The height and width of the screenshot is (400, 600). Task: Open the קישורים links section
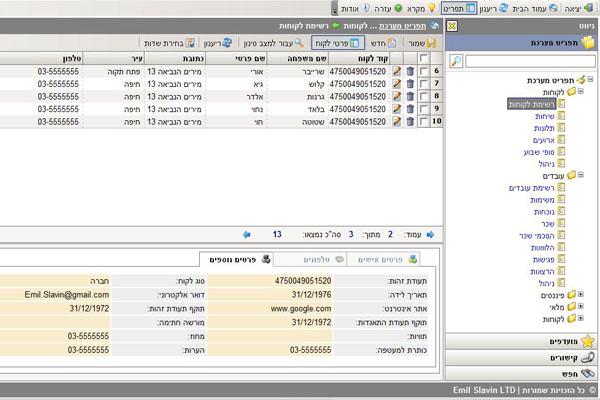click(521, 358)
